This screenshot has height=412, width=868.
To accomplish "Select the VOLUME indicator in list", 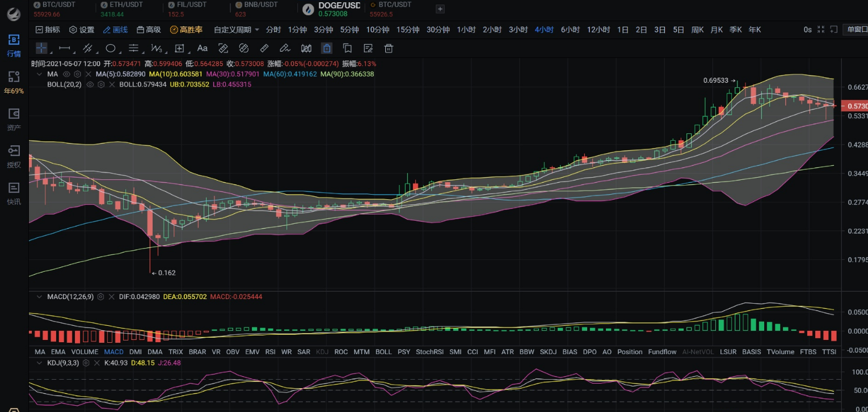I will (x=85, y=352).
